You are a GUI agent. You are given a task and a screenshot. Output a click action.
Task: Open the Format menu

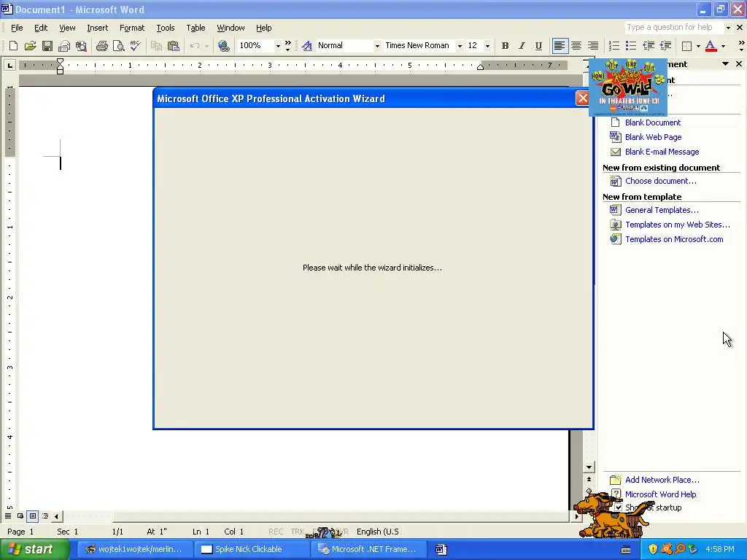click(132, 28)
